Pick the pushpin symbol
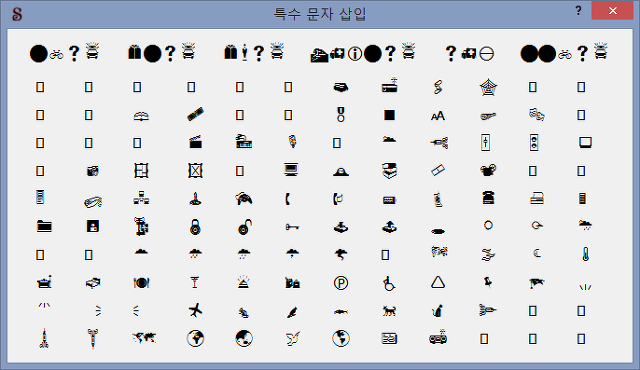640x370 pixels. click(x=488, y=281)
